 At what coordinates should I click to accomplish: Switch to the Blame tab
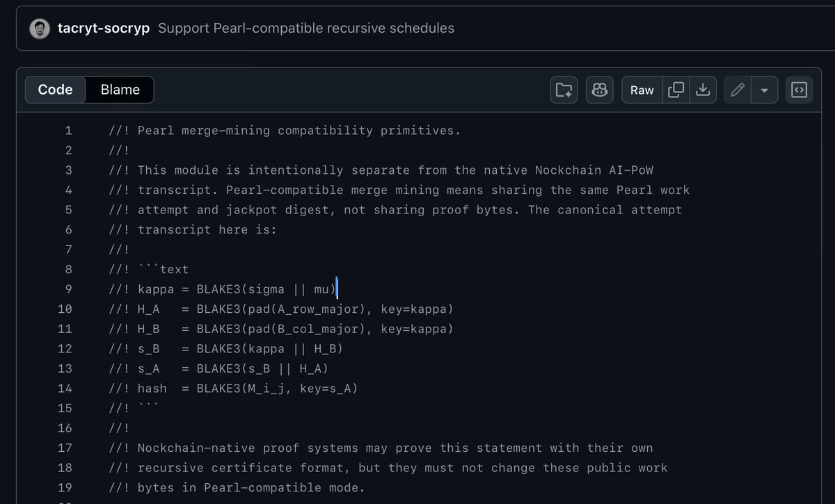120,90
